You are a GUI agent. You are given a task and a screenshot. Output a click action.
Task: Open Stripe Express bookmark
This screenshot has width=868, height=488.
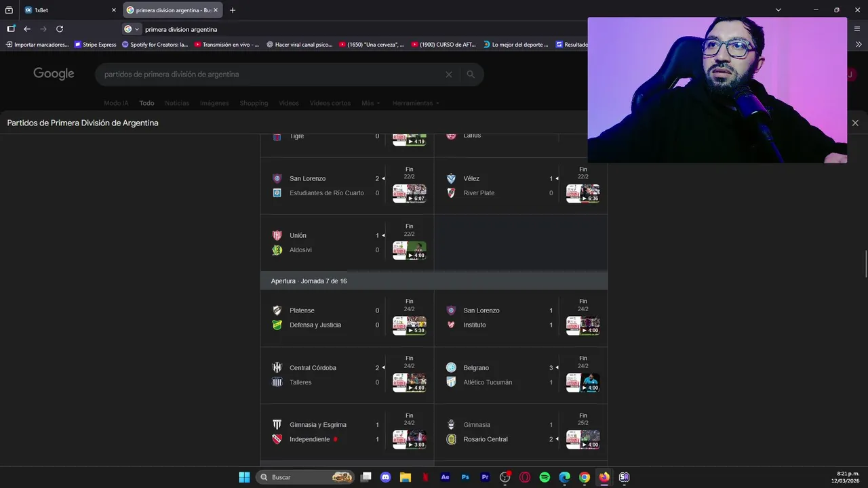click(96, 45)
